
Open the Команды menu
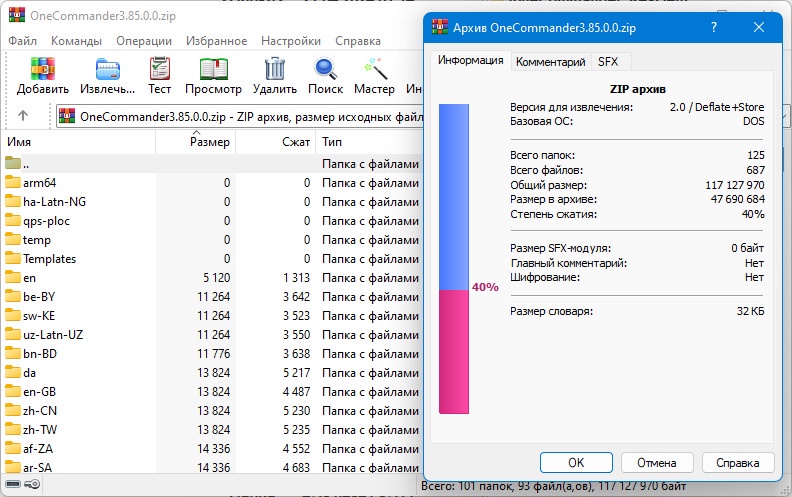pyautogui.click(x=76, y=41)
